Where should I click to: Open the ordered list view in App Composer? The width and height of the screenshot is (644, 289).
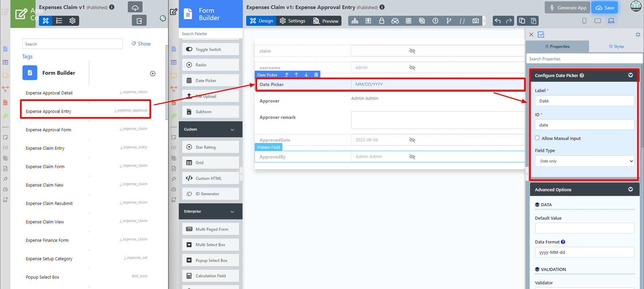coord(59,21)
